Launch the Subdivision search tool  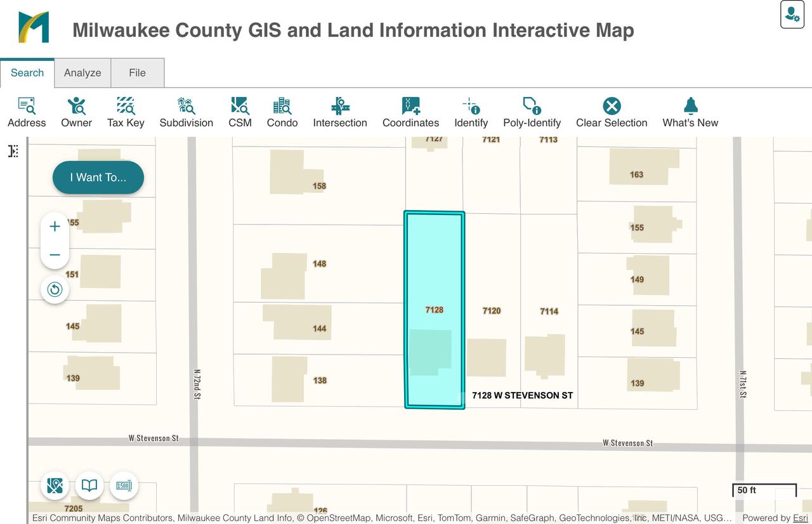[186, 113]
